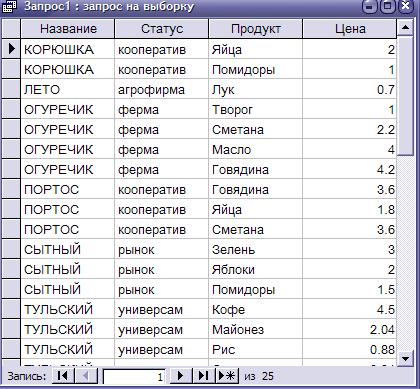Close the Запрос1 query window
420x389 pixels.
pyautogui.click(x=405, y=6)
